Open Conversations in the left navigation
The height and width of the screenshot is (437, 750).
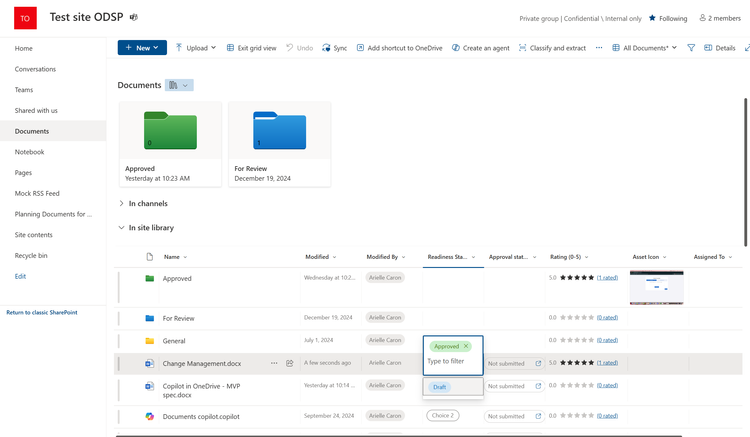tap(35, 69)
